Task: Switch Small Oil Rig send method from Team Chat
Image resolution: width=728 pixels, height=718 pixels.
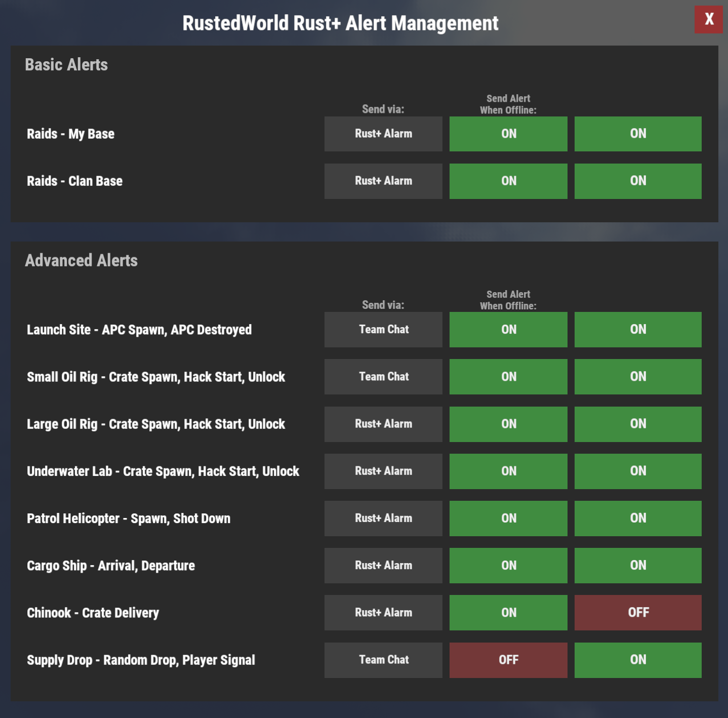Action: pos(383,377)
